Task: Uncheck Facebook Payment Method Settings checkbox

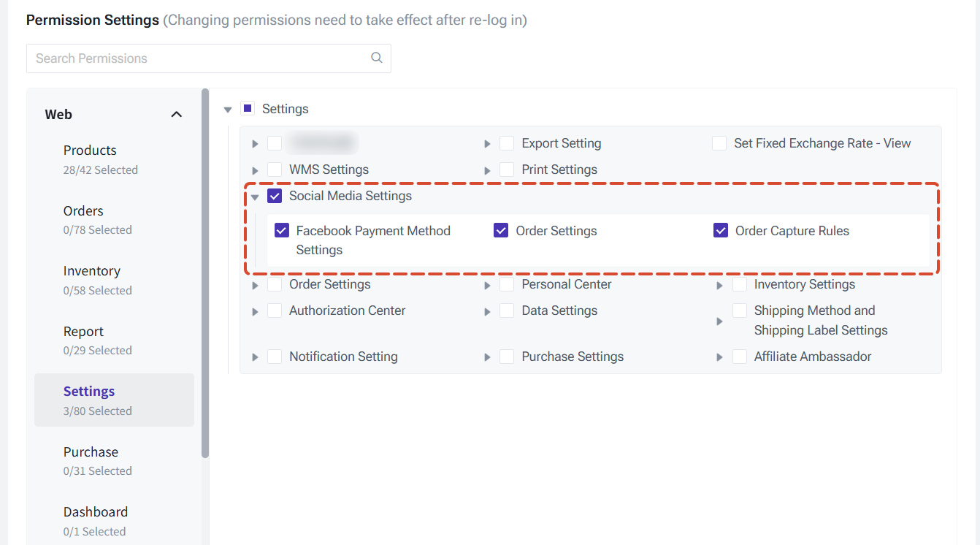Action: [282, 231]
